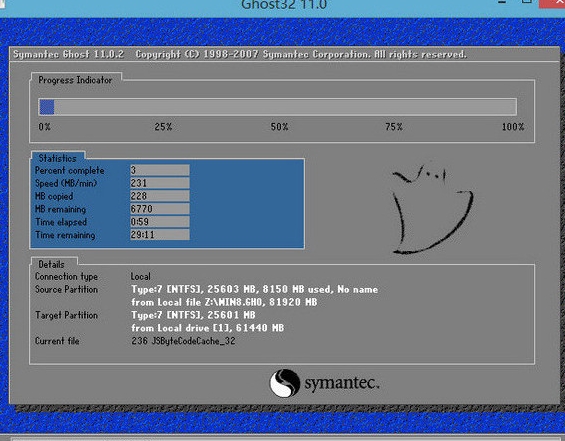Image resolution: width=565 pixels, height=441 pixels.
Task: Click the Time elapsed value field
Action: pos(160,222)
